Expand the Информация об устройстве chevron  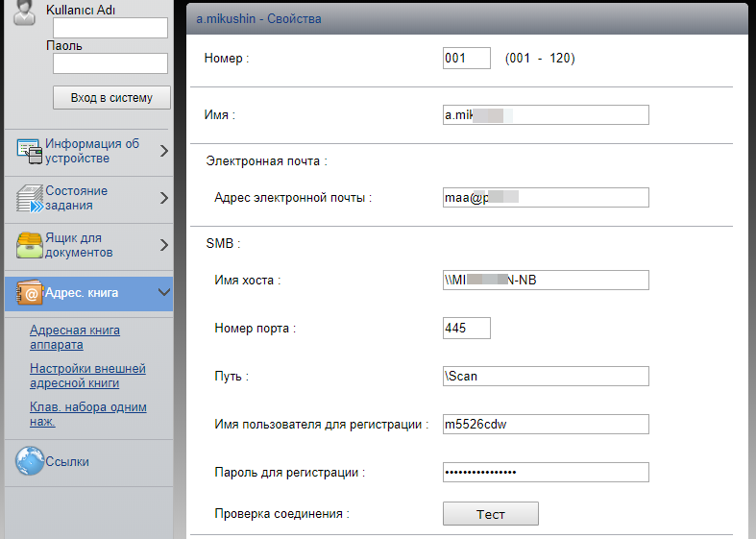(164, 152)
